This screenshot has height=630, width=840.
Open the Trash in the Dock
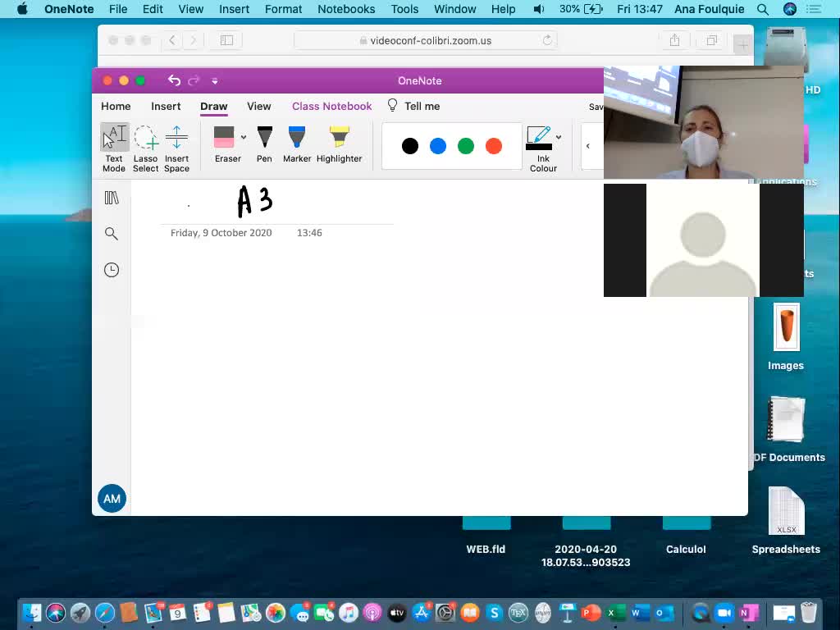tap(808, 612)
